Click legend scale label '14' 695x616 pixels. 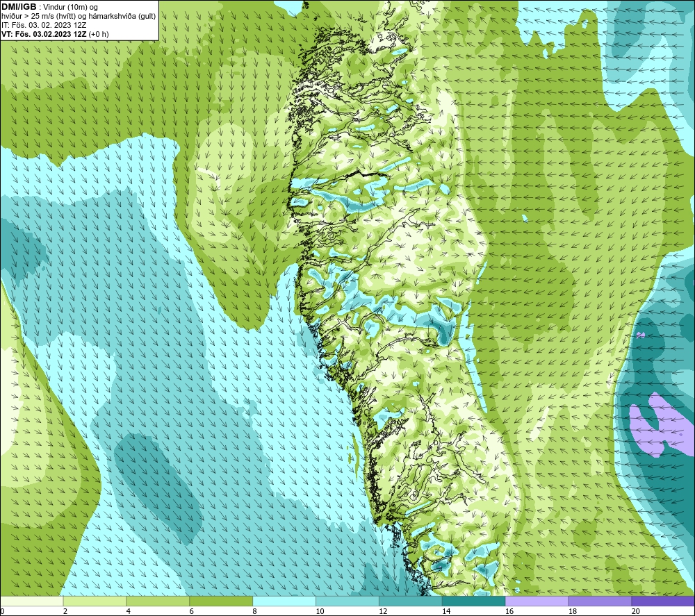coord(446,611)
